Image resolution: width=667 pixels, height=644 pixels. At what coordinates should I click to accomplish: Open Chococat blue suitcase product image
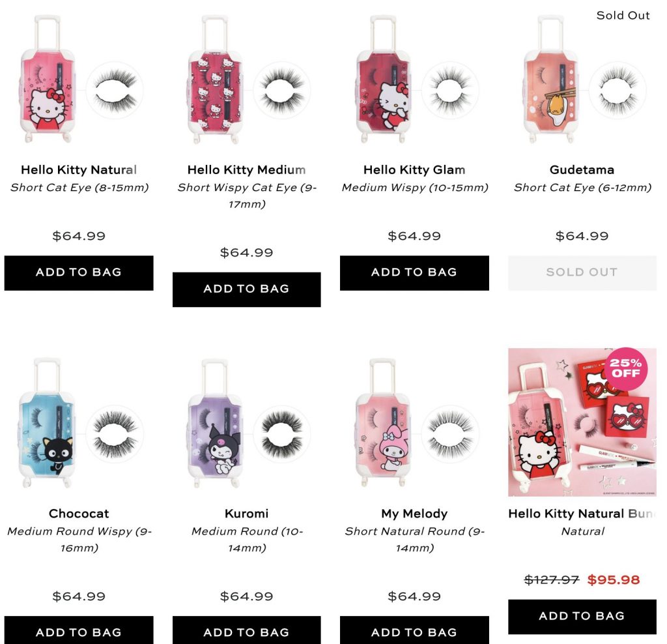pos(79,422)
